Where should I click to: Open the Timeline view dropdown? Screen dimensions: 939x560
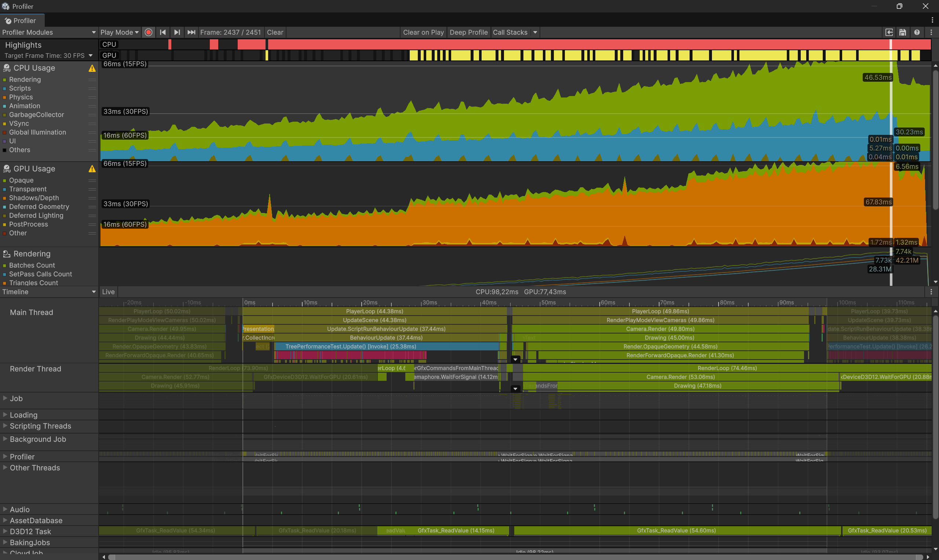[x=48, y=292]
